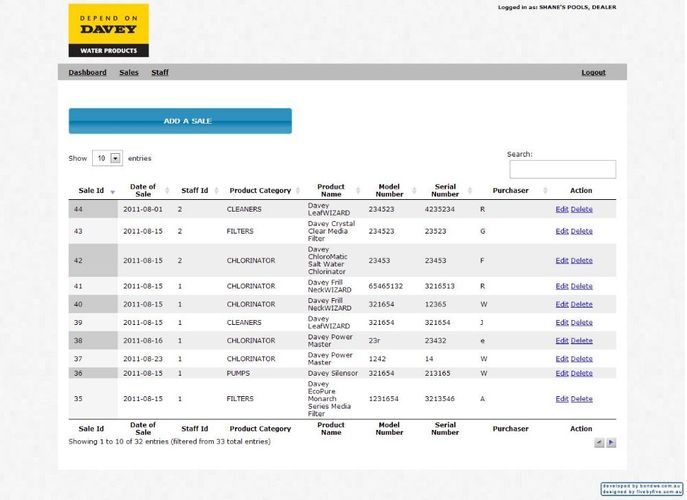
Task: Click serial number 3213546 cell
Action: click(x=439, y=399)
